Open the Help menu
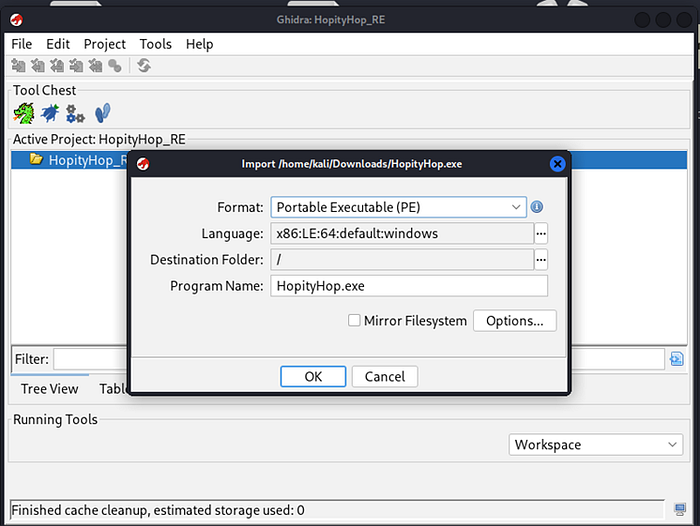Image resolution: width=700 pixels, height=526 pixels. pos(200,44)
